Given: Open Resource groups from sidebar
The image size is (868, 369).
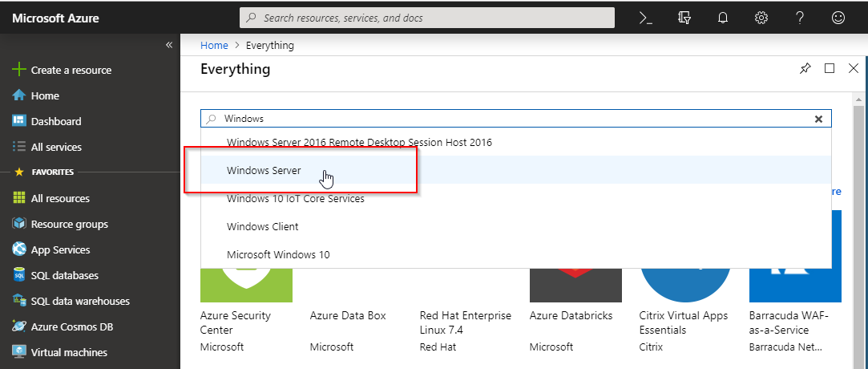Looking at the screenshot, I should click(69, 224).
